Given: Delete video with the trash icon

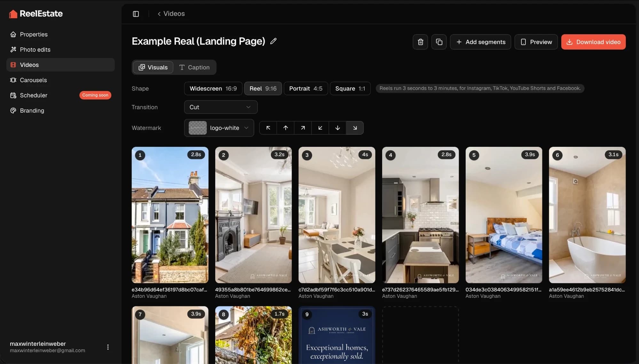Looking at the screenshot, I should (420, 42).
